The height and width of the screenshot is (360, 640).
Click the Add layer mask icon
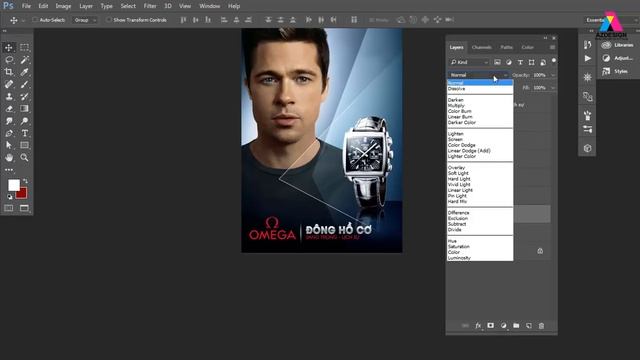click(x=491, y=326)
